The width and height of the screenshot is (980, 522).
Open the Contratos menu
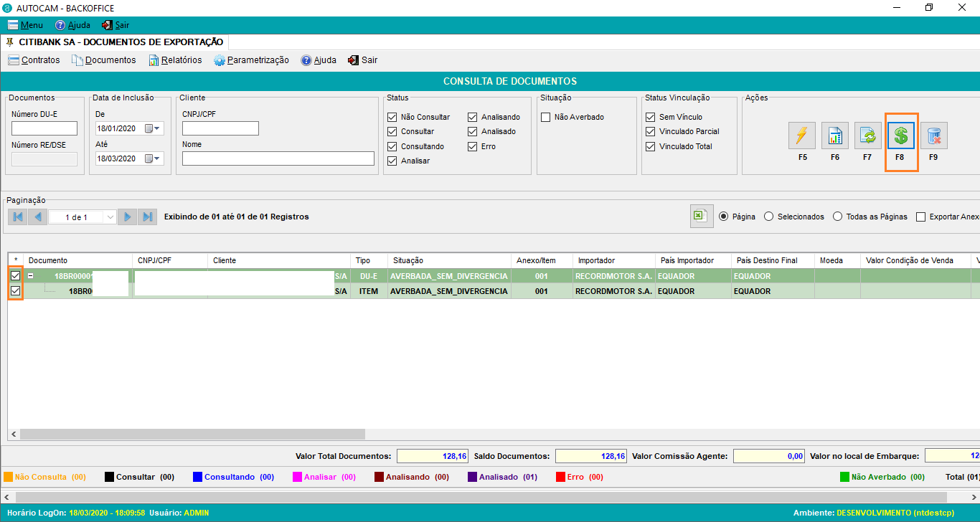pyautogui.click(x=34, y=60)
